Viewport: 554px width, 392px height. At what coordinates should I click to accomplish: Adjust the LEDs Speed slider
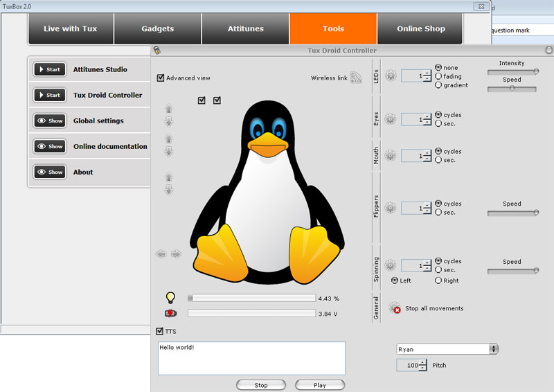pyautogui.click(x=512, y=89)
